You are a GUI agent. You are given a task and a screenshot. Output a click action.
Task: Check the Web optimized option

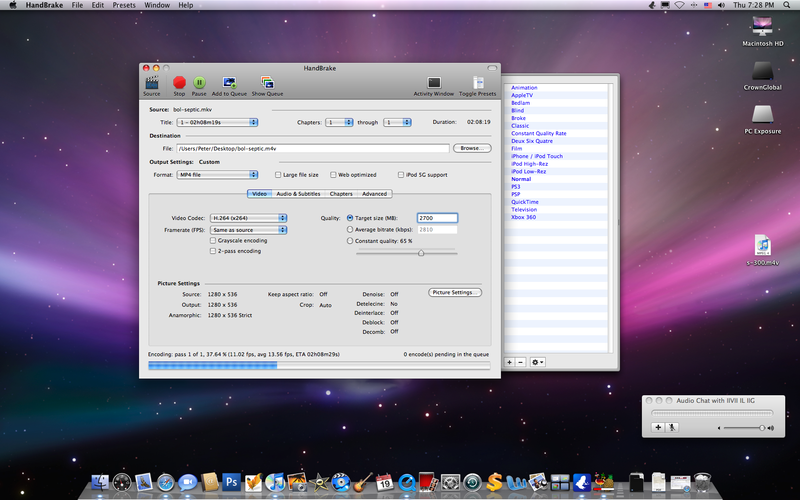332,175
